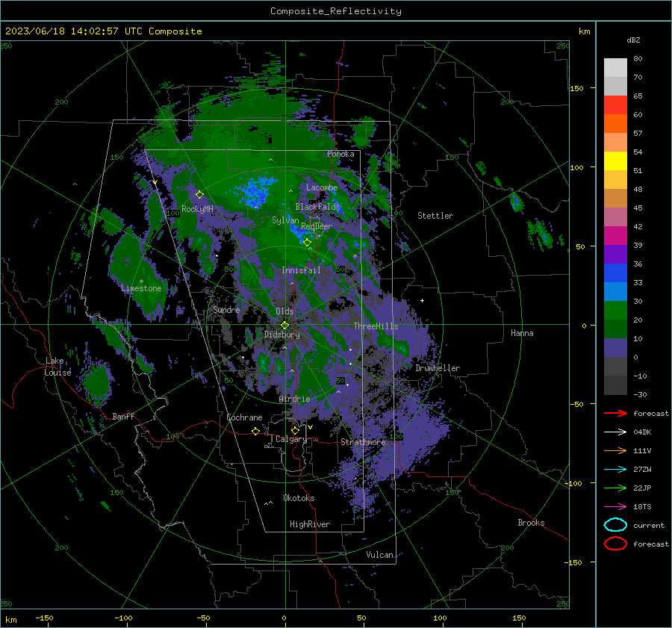Screen dimensions: 672x628
Task: Click the green 22JP arrow icon
Action: coord(615,488)
